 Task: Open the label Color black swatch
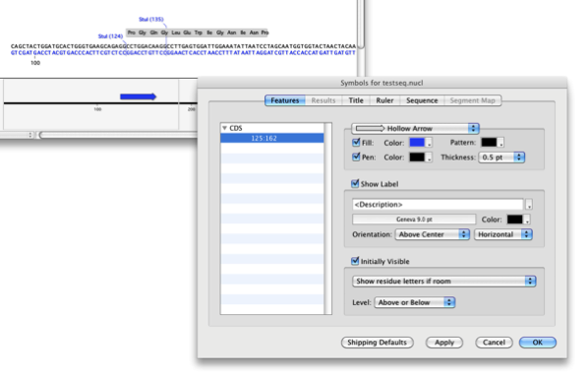point(518,220)
